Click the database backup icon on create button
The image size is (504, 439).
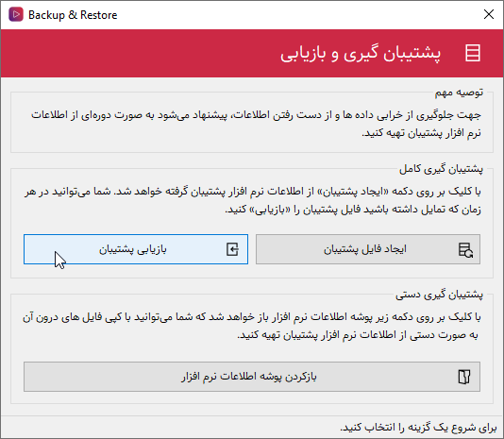pos(465,250)
